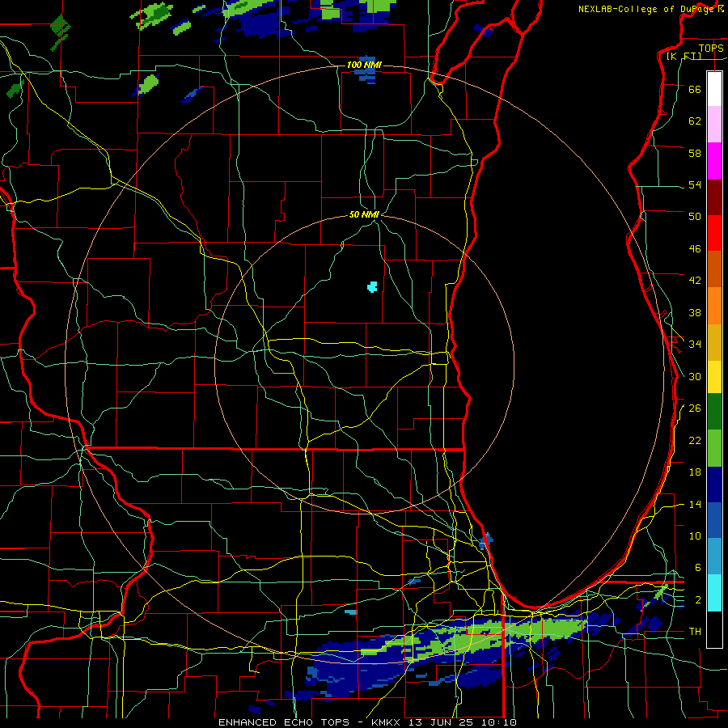Click the "30" legend value

(695, 376)
